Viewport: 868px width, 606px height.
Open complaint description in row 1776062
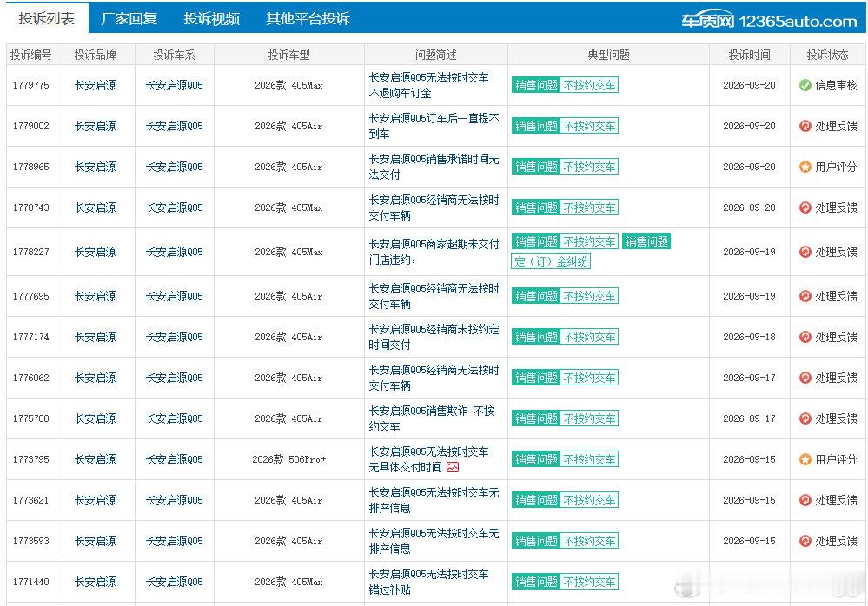click(434, 379)
